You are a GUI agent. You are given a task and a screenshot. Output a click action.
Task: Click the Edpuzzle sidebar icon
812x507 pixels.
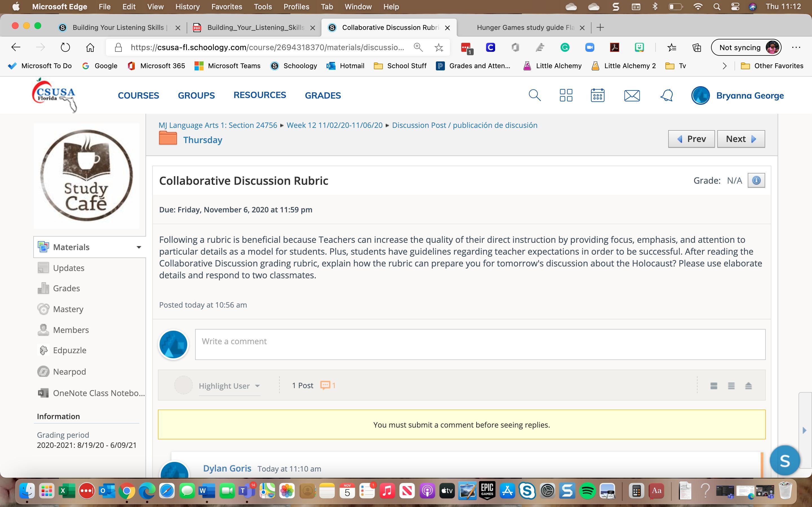point(43,350)
